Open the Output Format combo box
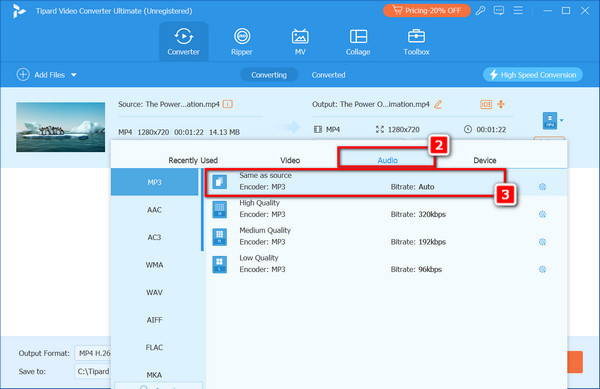 93,353
